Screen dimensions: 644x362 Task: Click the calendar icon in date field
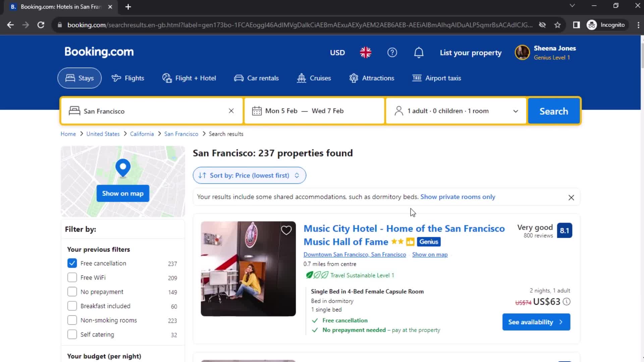point(257,111)
